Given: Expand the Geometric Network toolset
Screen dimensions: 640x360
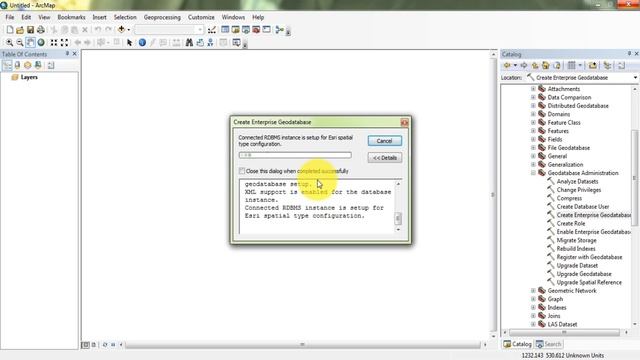Looking at the screenshot, I should [x=533, y=291].
